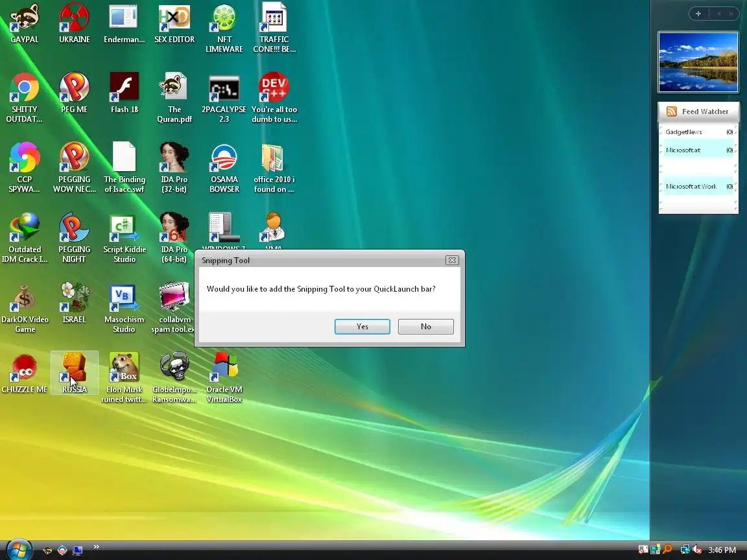747x560 pixels.
Task: Select the IDA Pro (32-bit) icon
Action: tap(174, 168)
